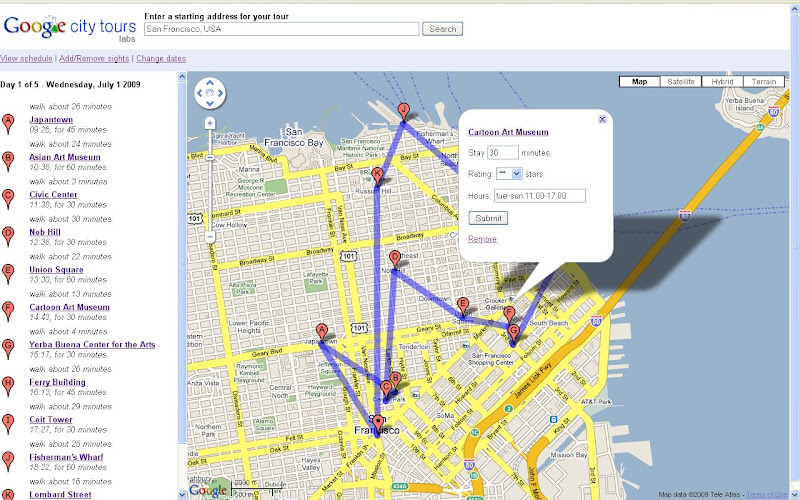Select map pin D on Nob Hill
The height and width of the screenshot is (500, 800).
pyautogui.click(x=394, y=260)
